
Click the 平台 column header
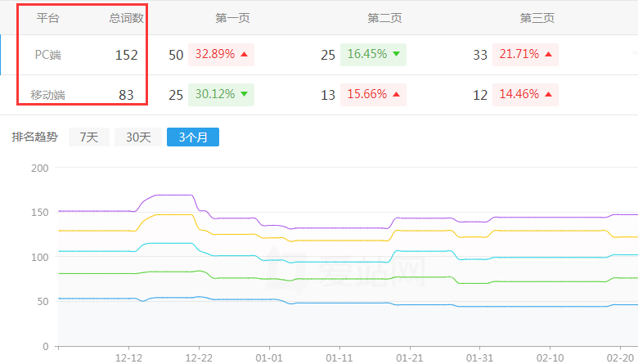(48, 17)
